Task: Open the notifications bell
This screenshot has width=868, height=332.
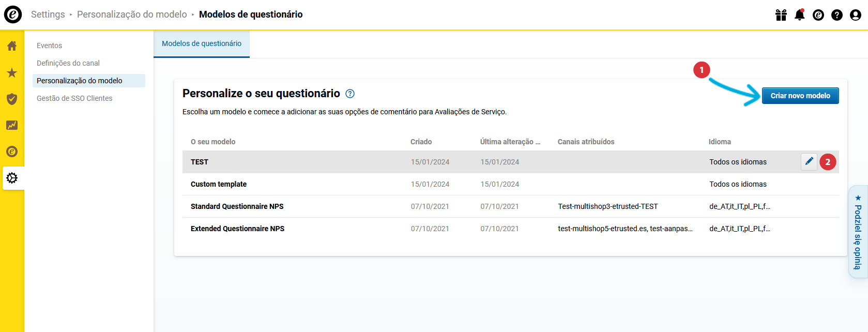Action: pos(799,15)
